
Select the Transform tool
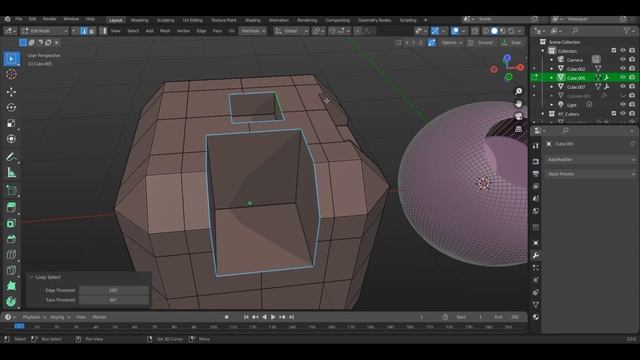pos(11,139)
